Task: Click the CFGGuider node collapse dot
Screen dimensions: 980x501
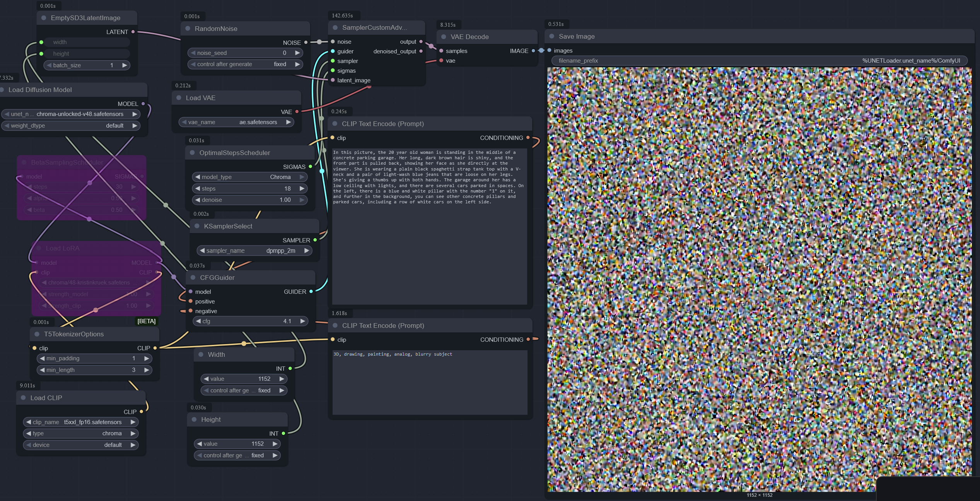Action: [193, 278]
